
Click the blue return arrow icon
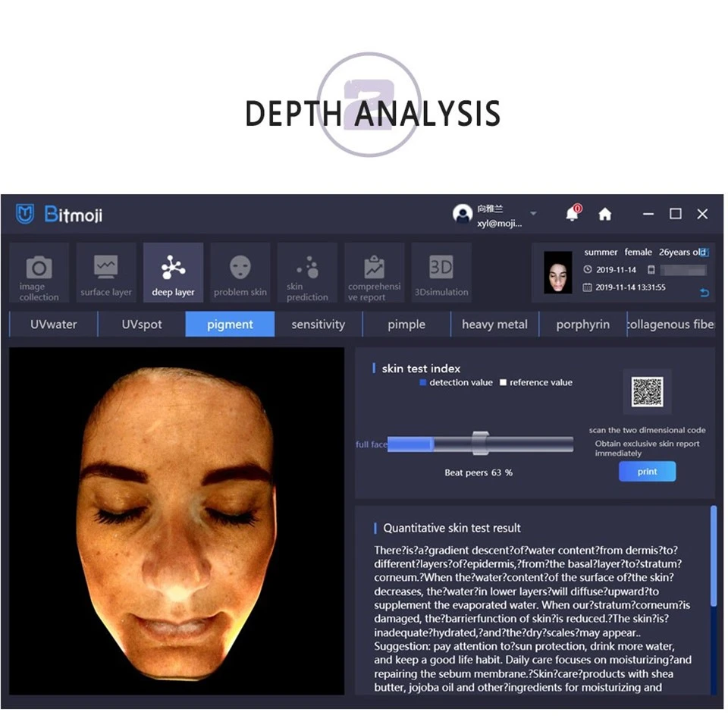click(704, 293)
